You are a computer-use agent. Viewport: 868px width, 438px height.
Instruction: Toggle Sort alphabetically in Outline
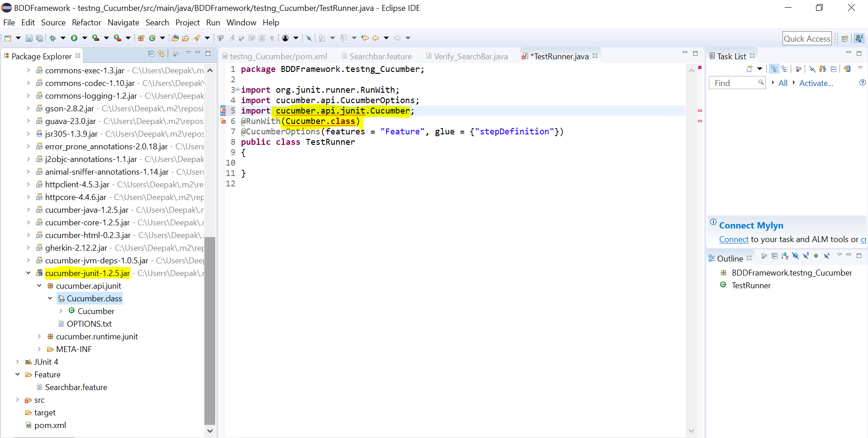click(785, 256)
